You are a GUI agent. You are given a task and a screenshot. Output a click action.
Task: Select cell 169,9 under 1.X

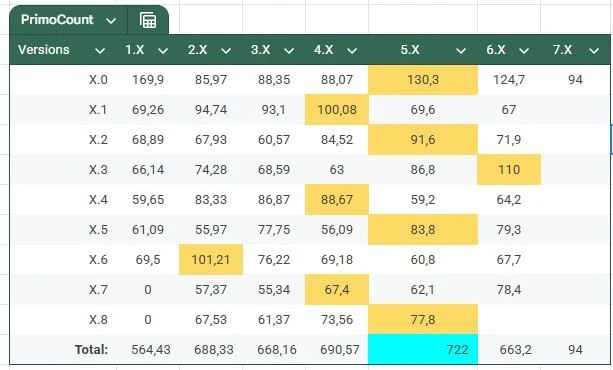pyautogui.click(x=148, y=80)
